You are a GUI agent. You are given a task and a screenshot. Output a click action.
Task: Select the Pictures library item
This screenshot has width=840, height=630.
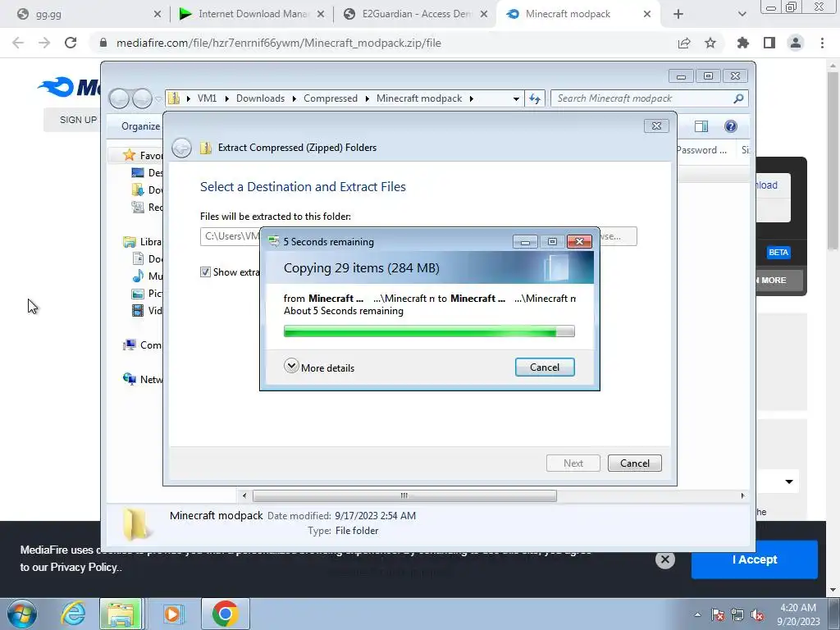tap(148, 293)
